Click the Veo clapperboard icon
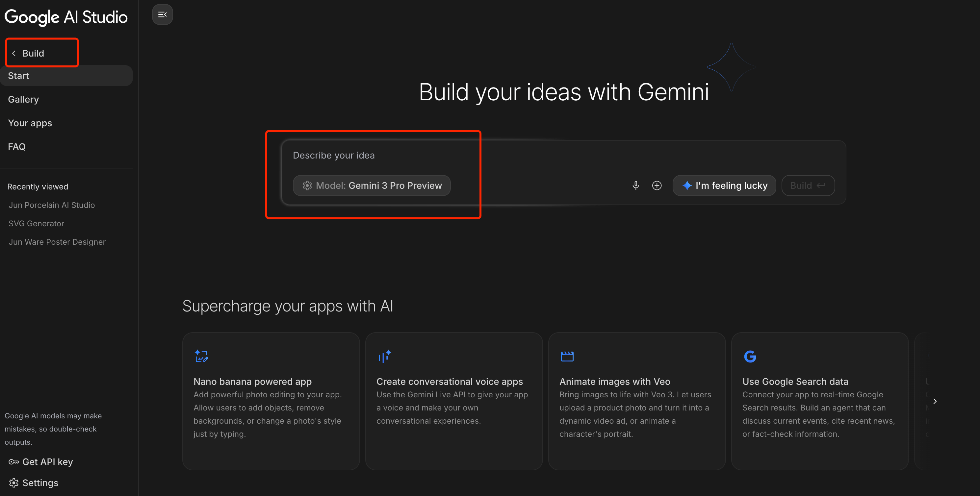Viewport: 980px width, 496px height. click(x=567, y=356)
